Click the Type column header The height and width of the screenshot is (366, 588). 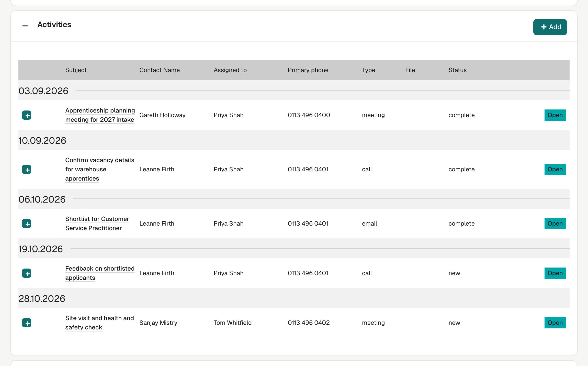[368, 70]
